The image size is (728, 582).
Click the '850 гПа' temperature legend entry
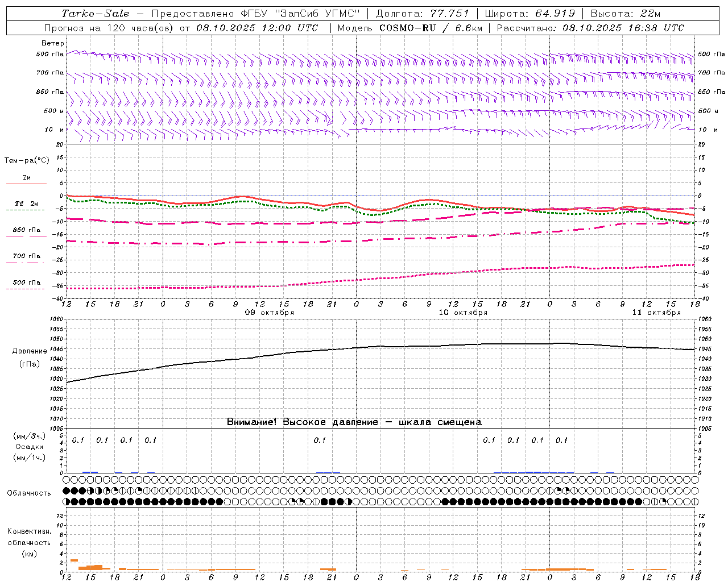tap(27, 230)
